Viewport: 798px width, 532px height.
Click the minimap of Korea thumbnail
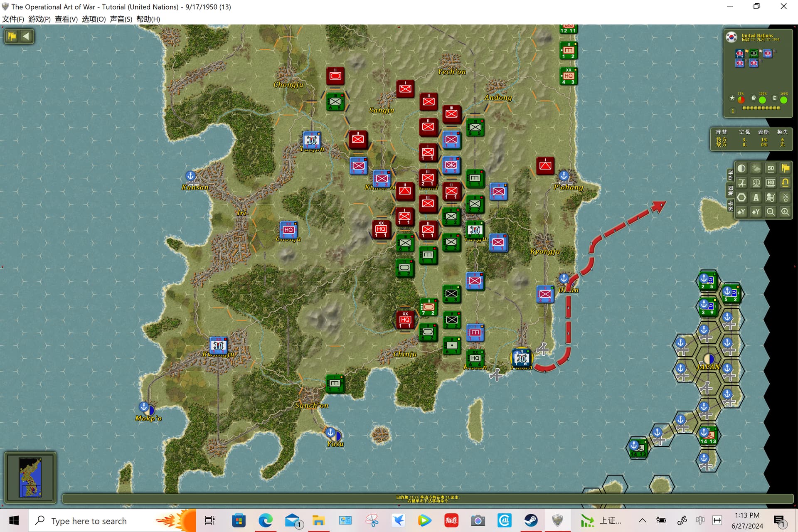tap(30, 478)
